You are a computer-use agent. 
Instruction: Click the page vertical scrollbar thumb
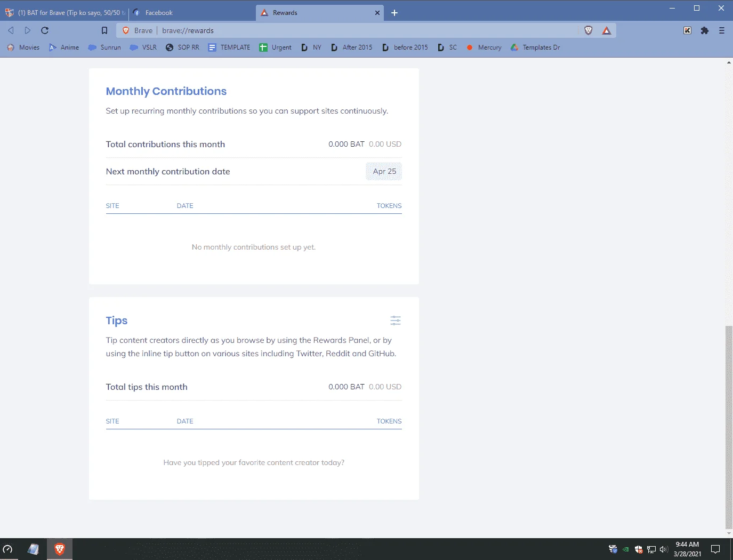(729, 427)
